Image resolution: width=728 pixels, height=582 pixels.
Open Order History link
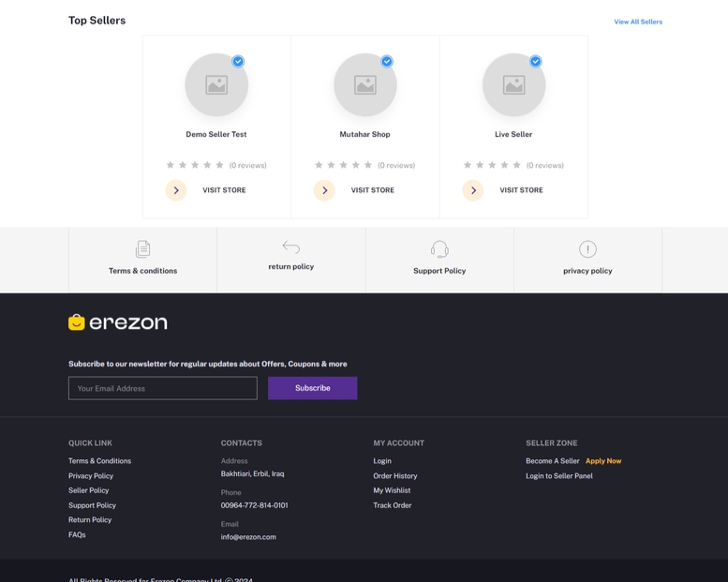point(395,476)
